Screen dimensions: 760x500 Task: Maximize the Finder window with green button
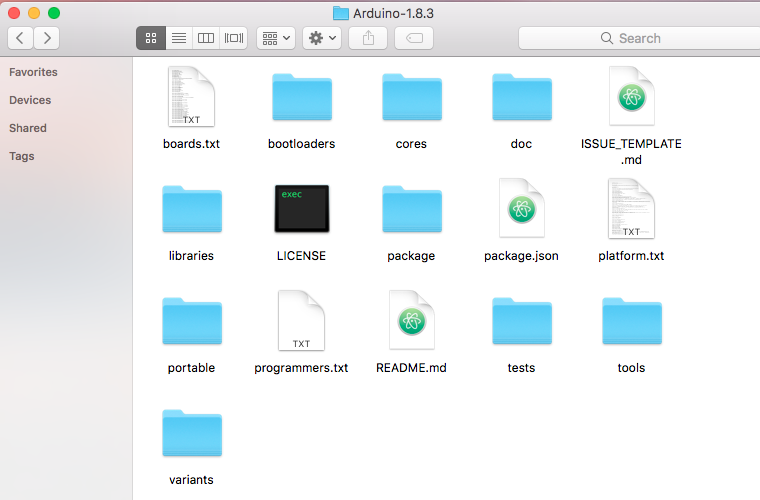coord(54,13)
